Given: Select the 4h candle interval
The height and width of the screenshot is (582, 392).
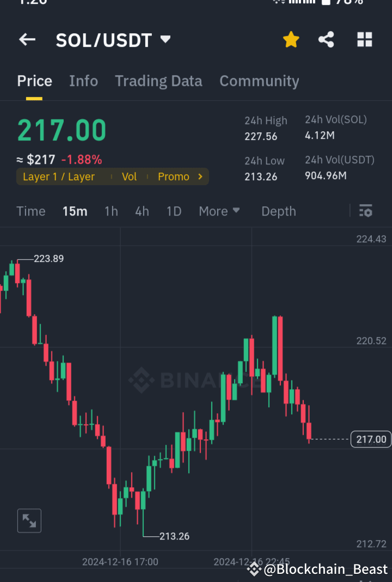Looking at the screenshot, I should click(142, 211).
